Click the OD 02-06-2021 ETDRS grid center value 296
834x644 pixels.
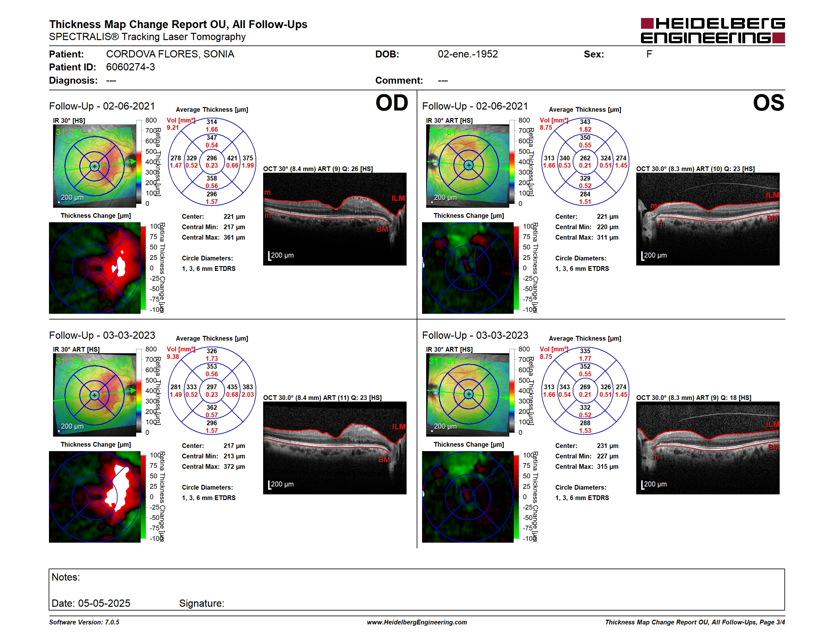[x=212, y=158]
